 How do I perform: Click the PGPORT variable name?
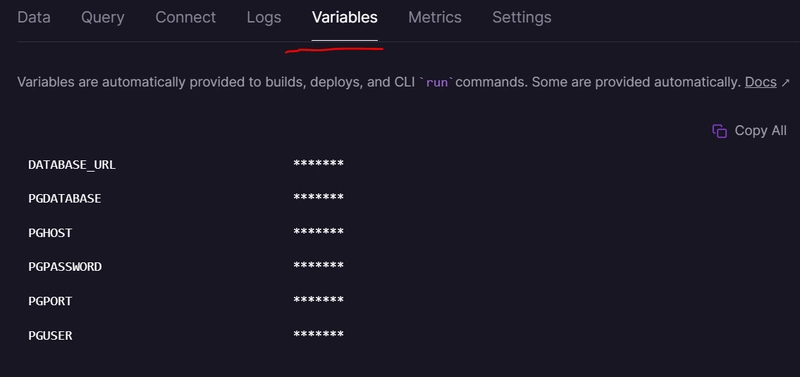(50, 301)
